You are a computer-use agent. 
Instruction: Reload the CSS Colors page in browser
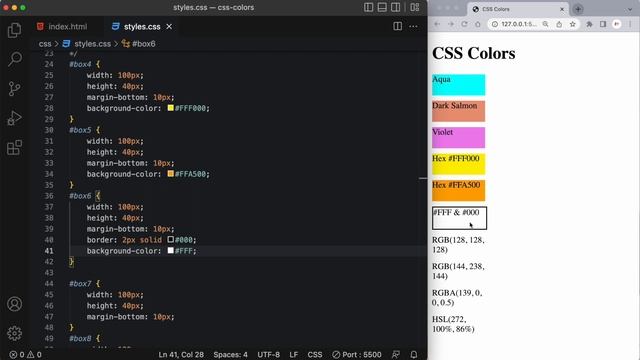pos(464,24)
